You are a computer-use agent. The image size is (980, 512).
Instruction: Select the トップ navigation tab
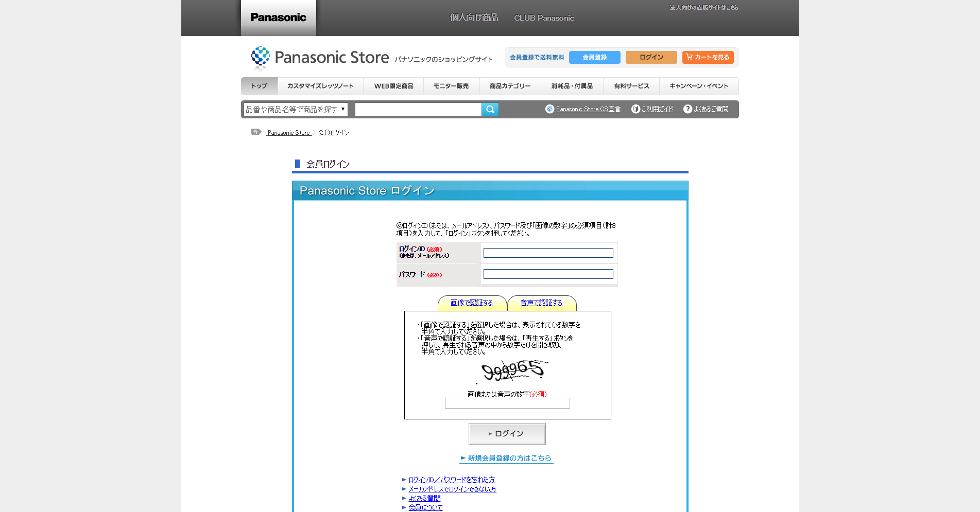click(x=259, y=86)
